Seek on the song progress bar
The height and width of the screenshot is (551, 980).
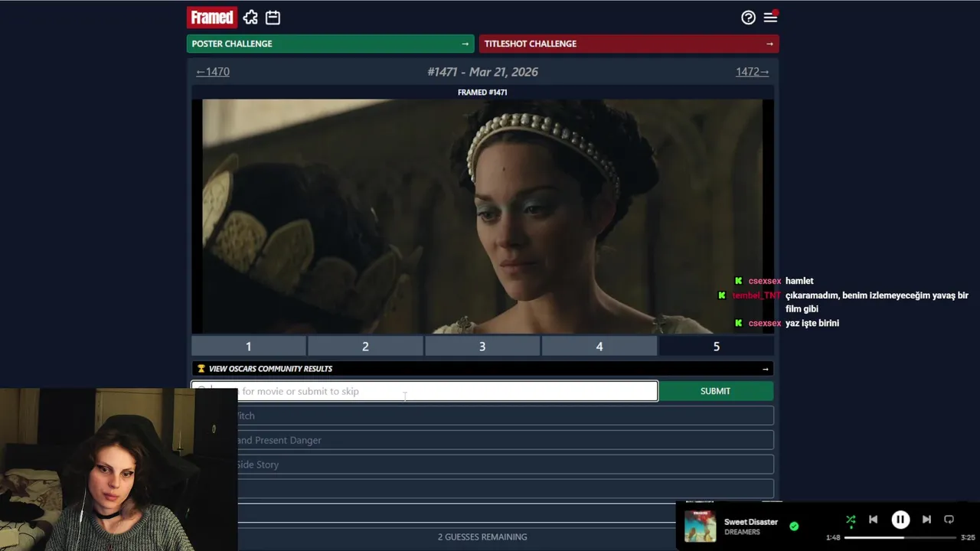click(900, 537)
